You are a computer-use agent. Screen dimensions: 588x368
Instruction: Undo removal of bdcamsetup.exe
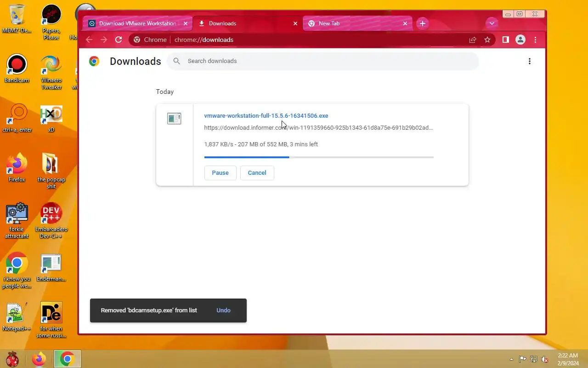click(x=223, y=310)
